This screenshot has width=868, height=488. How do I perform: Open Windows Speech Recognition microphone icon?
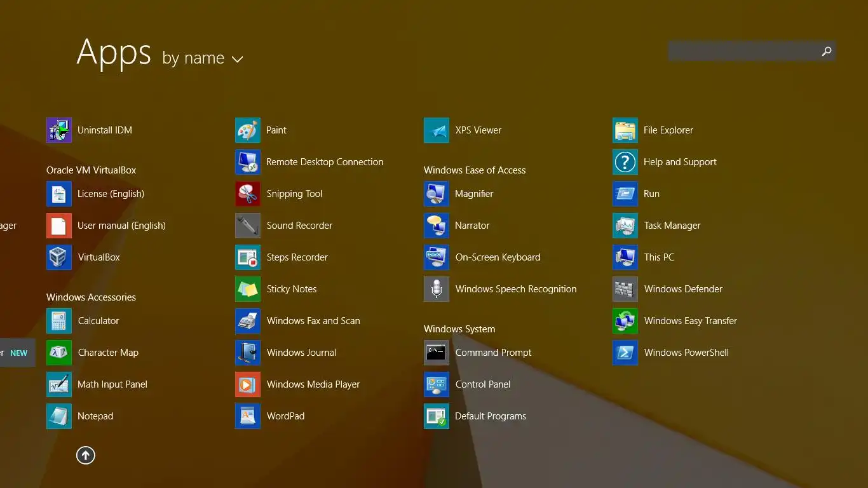pyautogui.click(x=437, y=289)
